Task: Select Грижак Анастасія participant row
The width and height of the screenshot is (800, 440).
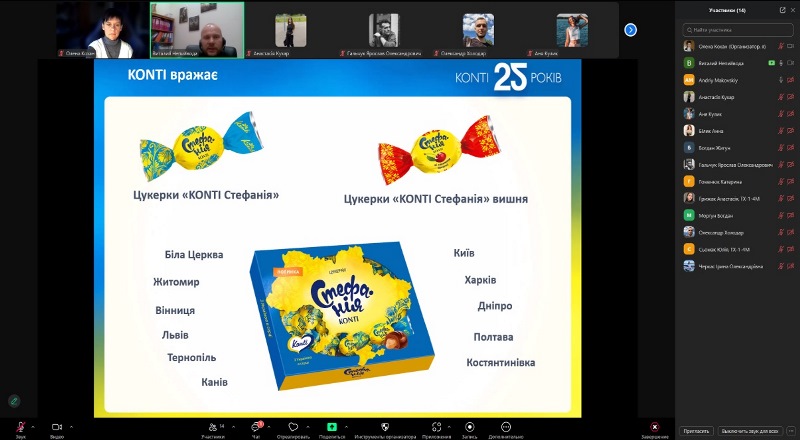Action: click(x=738, y=198)
